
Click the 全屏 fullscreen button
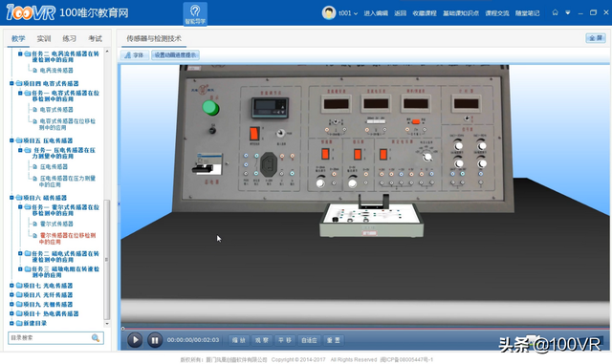click(x=596, y=38)
